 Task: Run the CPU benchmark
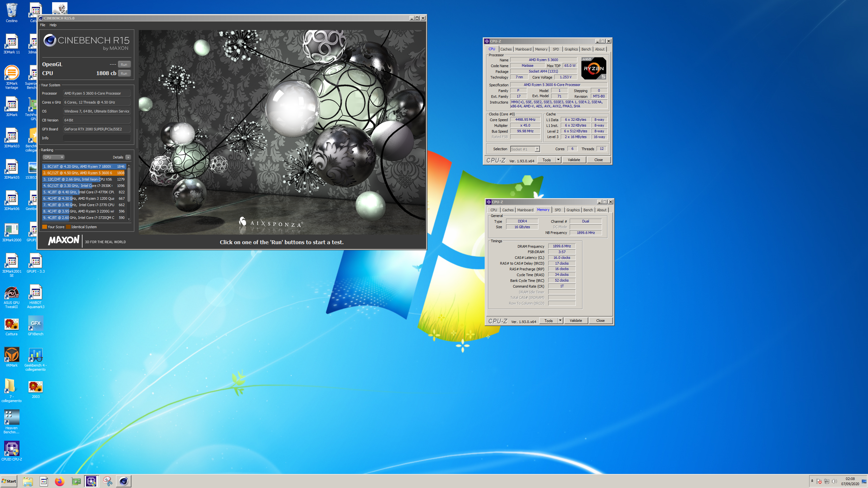[124, 74]
